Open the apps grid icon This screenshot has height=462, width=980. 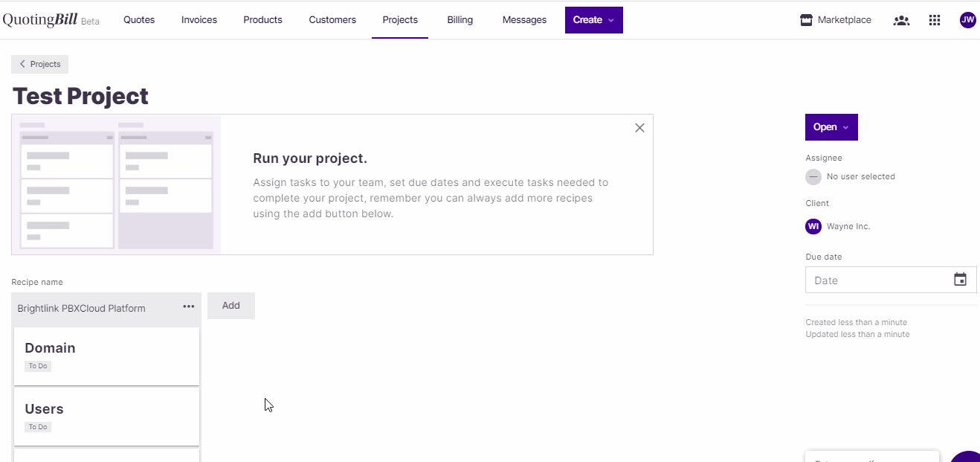[935, 20]
